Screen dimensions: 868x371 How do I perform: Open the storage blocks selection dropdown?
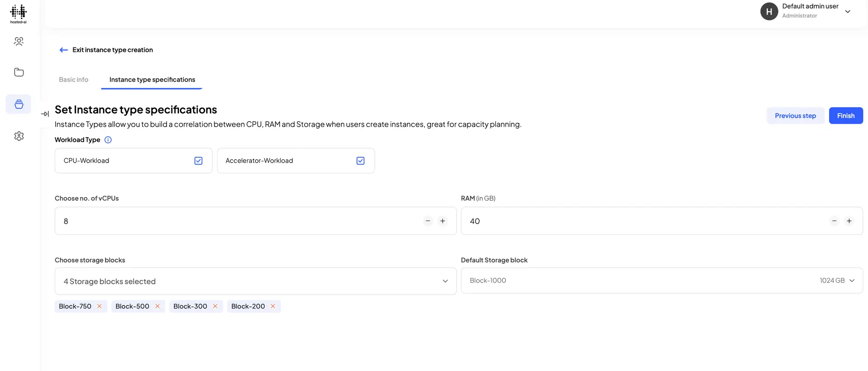pos(255,281)
